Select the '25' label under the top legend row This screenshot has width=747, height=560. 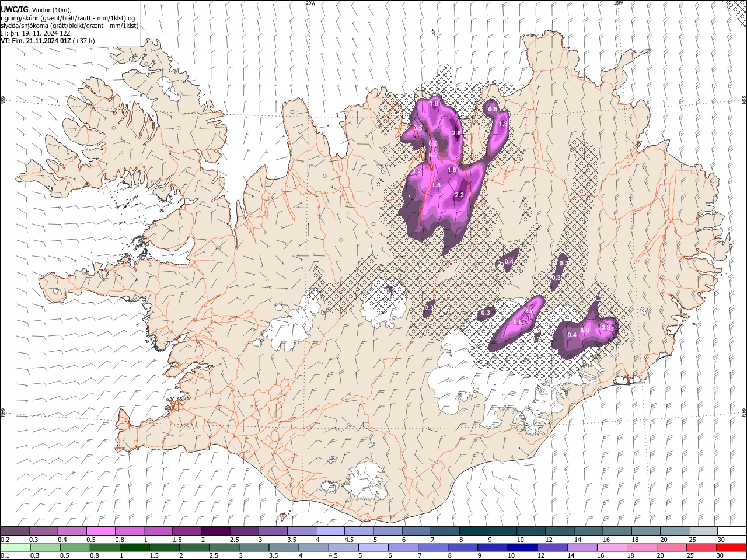pos(692,540)
